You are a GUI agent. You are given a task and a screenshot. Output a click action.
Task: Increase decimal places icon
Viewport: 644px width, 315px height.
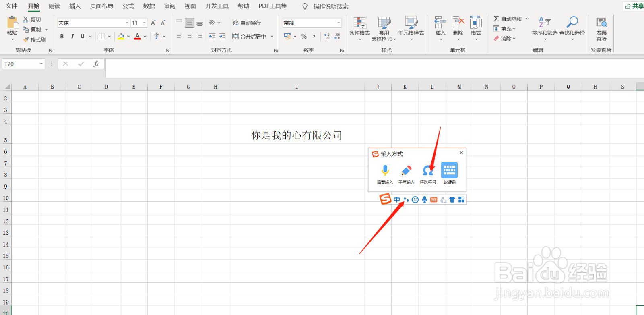[x=327, y=36]
